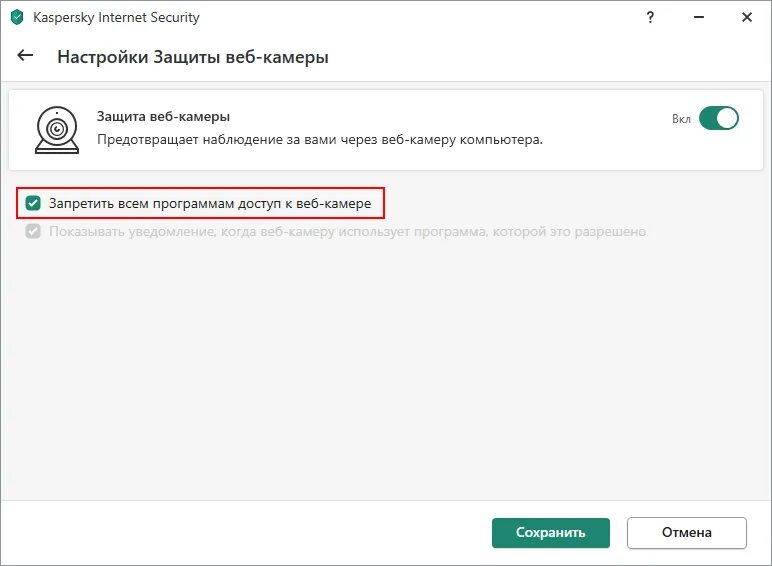Click the Настройки Защиты веб-камеры heading
The width and height of the screenshot is (772, 566).
point(193,57)
